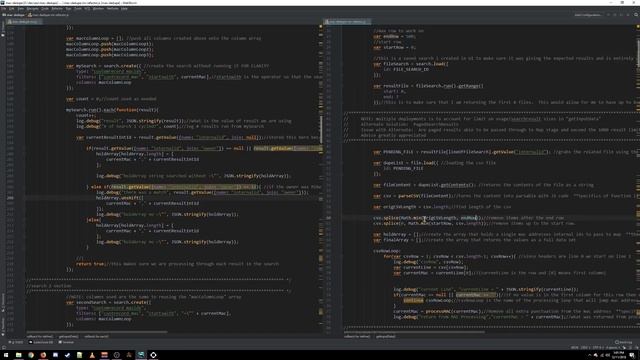Open the Terminal tool window
This screenshot has height=360, width=640.
pyautogui.click(x=67, y=342)
